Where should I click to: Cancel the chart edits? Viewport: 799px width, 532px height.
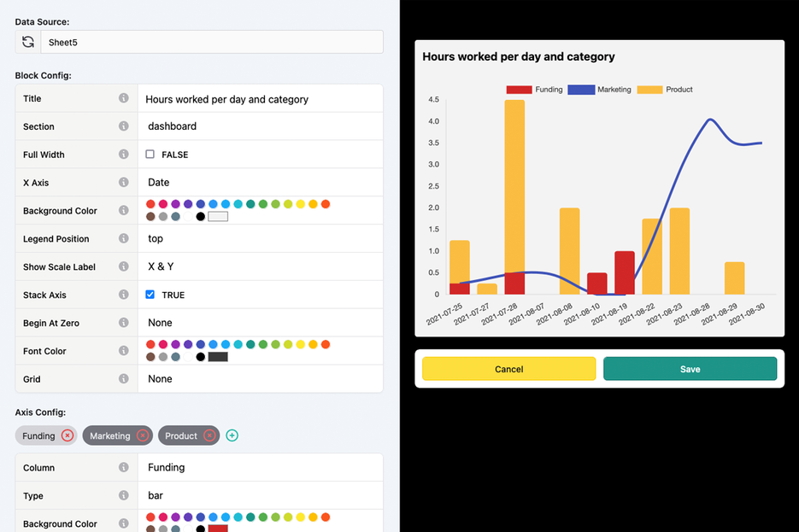point(508,368)
